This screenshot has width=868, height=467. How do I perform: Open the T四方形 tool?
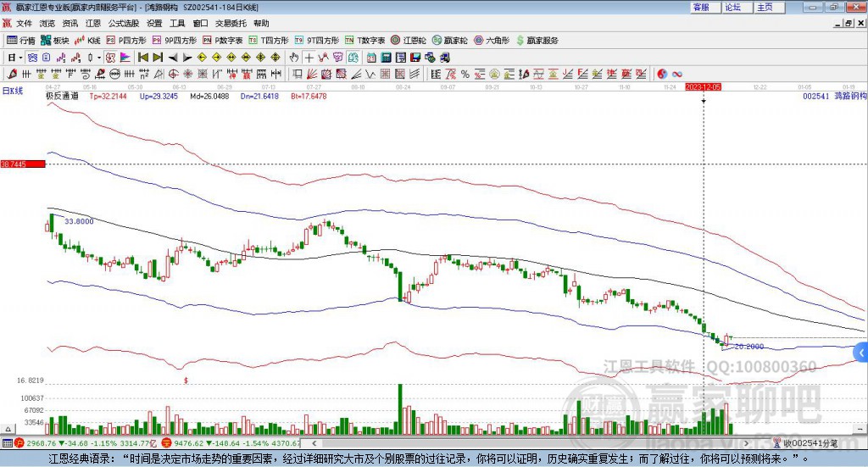[269, 41]
